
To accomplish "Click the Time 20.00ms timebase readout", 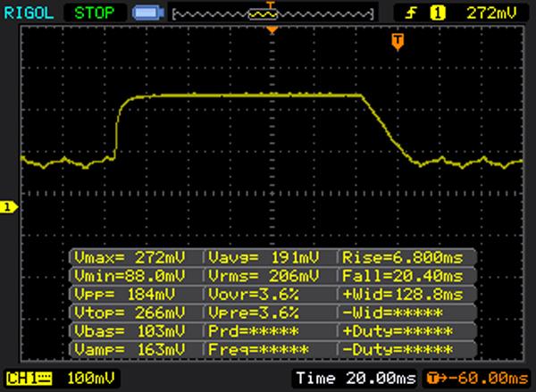I will pyautogui.click(x=356, y=379).
